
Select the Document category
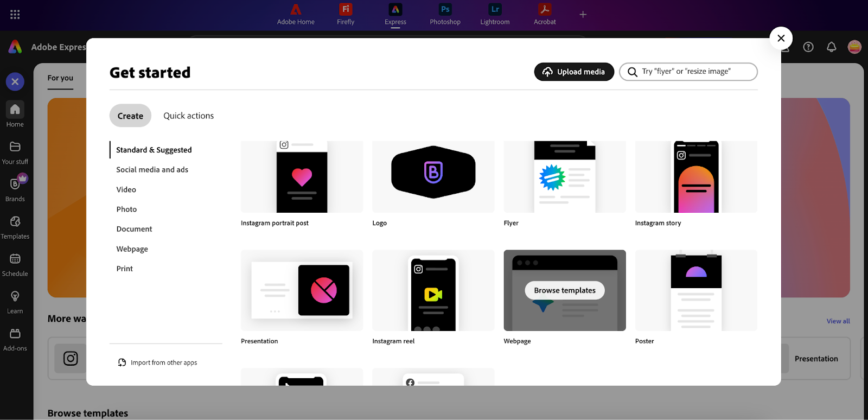point(134,229)
